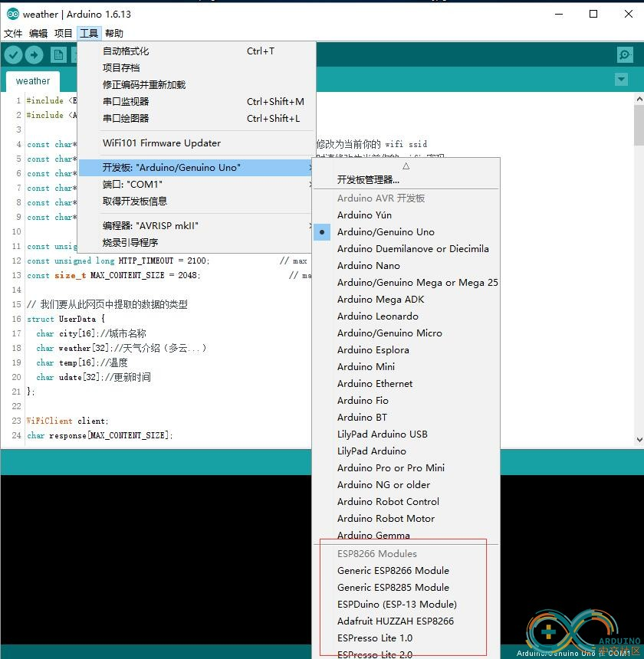Open the 编辑 menu
The image size is (644, 659).
pyautogui.click(x=38, y=33)
